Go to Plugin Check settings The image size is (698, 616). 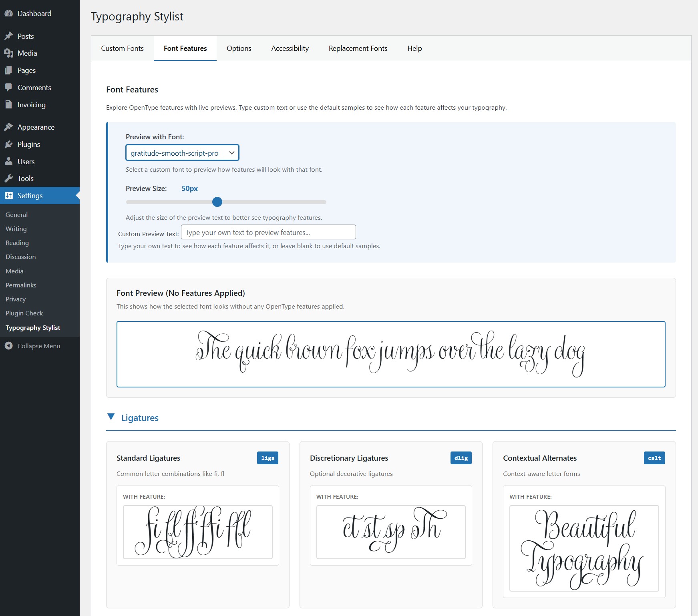[x=24, y=313]
